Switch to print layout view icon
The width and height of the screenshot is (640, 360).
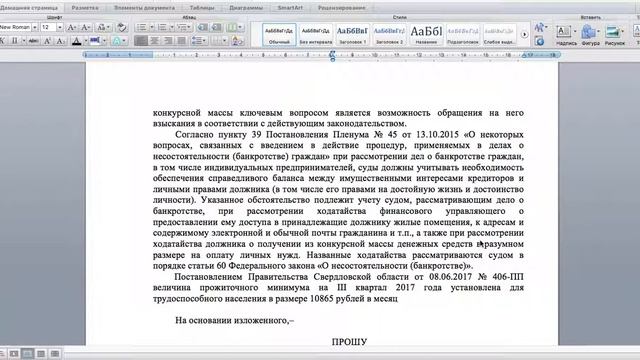tap(27, 353)
